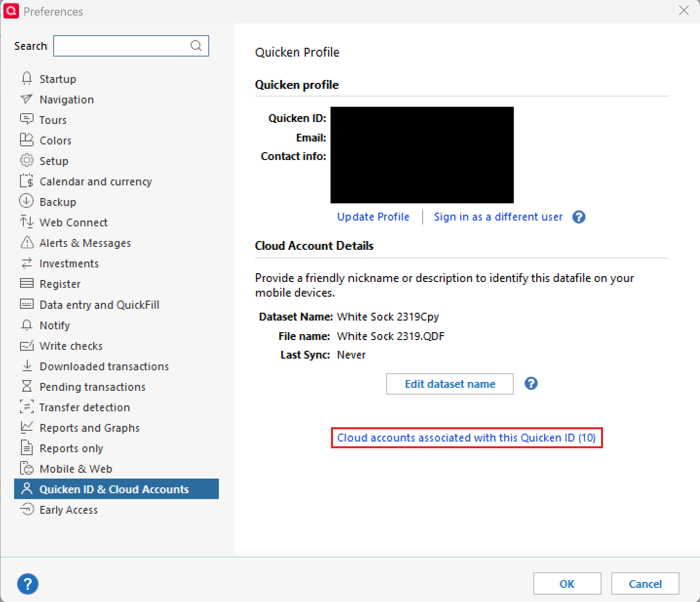Click the Investments swap-arrows icon
The height and width of the screenshot is (602, 700).
(27, 263)
